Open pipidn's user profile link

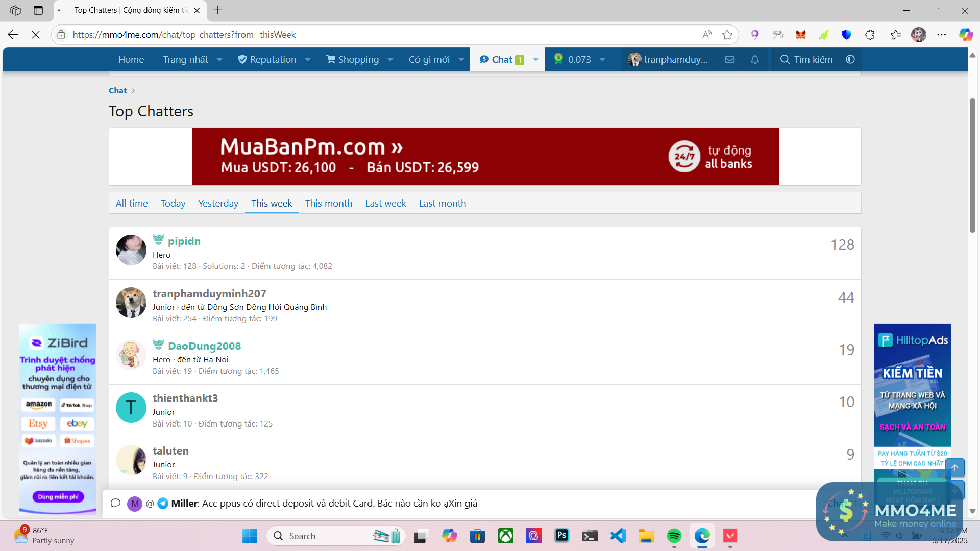pyautogui.click(x=184, y=241)
